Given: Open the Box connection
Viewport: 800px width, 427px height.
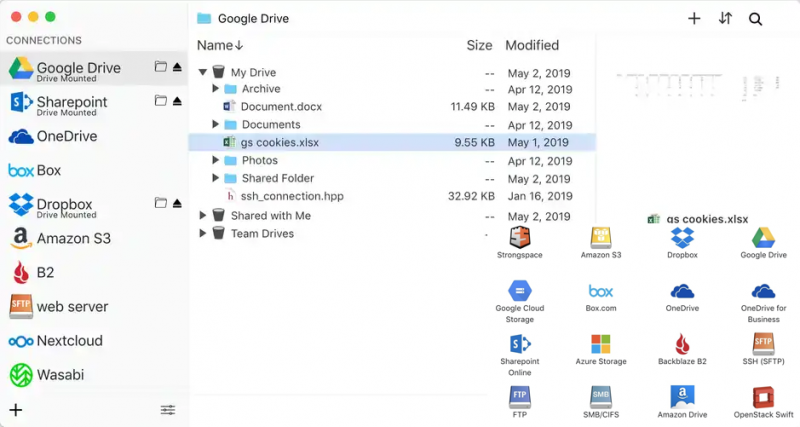Looking at the screenshot, I should [x=94, y=170].
